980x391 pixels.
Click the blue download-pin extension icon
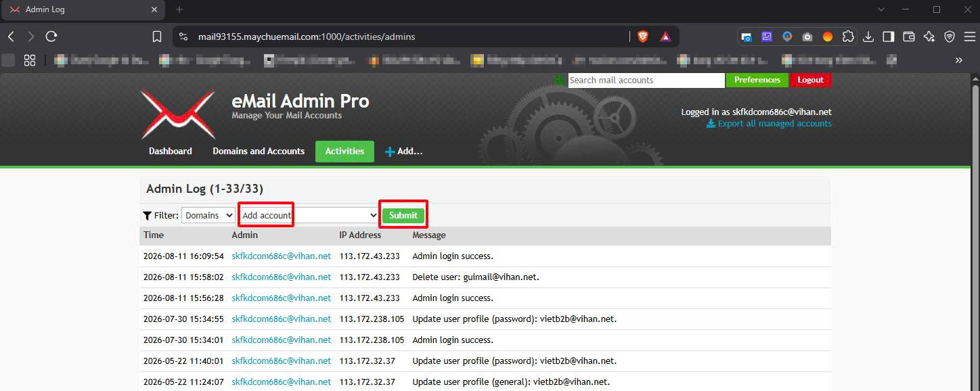click(787, 37)
